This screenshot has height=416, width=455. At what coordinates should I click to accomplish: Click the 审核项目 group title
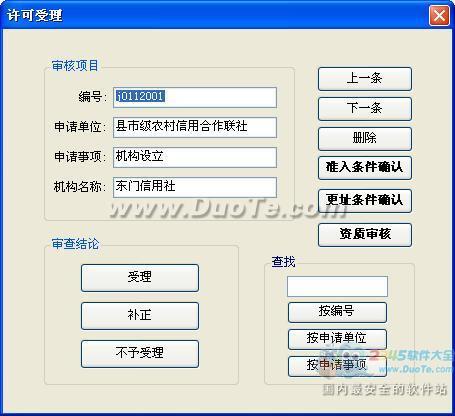(x=75, y=66)
